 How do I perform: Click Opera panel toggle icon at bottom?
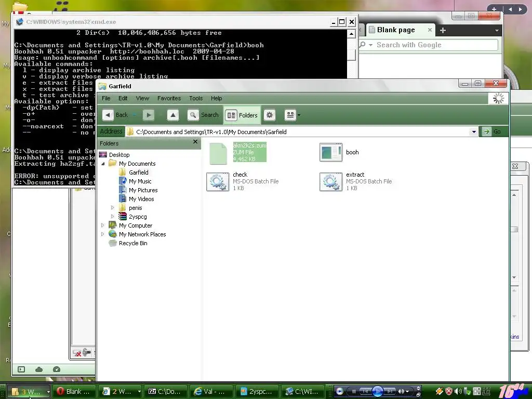pos(21,369)
